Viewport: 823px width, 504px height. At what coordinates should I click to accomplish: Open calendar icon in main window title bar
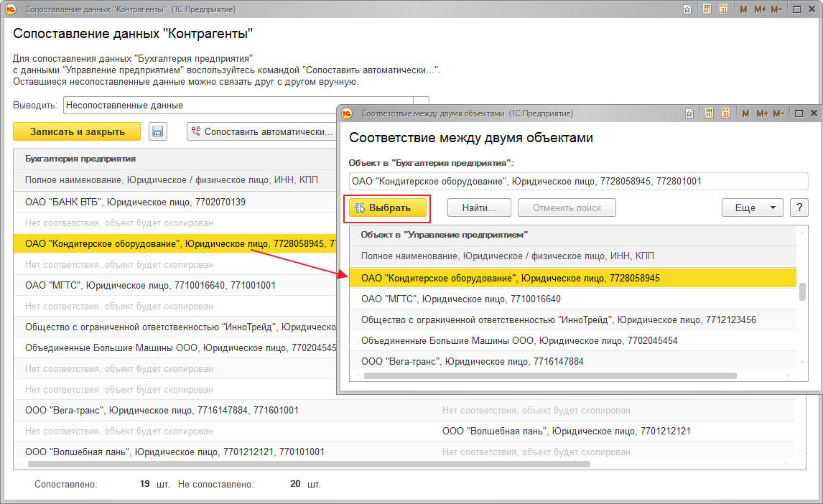[724, 9]
